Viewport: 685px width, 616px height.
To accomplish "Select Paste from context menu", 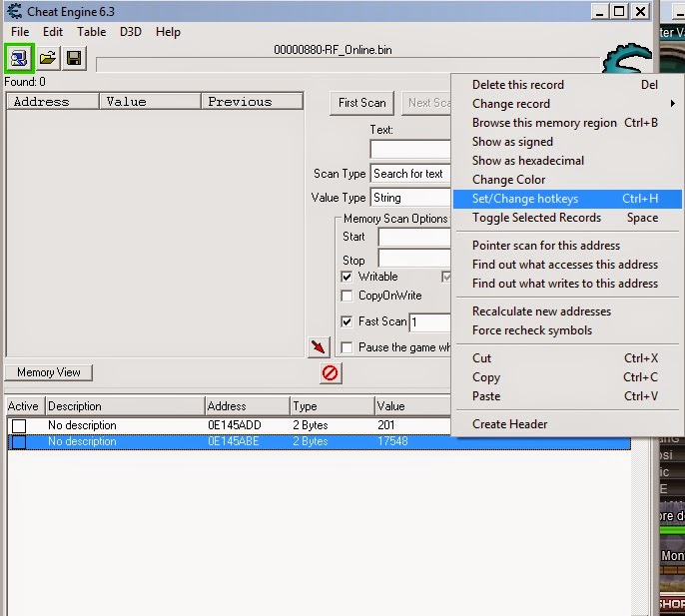I will pyautogui.click(x=567, y=396).
